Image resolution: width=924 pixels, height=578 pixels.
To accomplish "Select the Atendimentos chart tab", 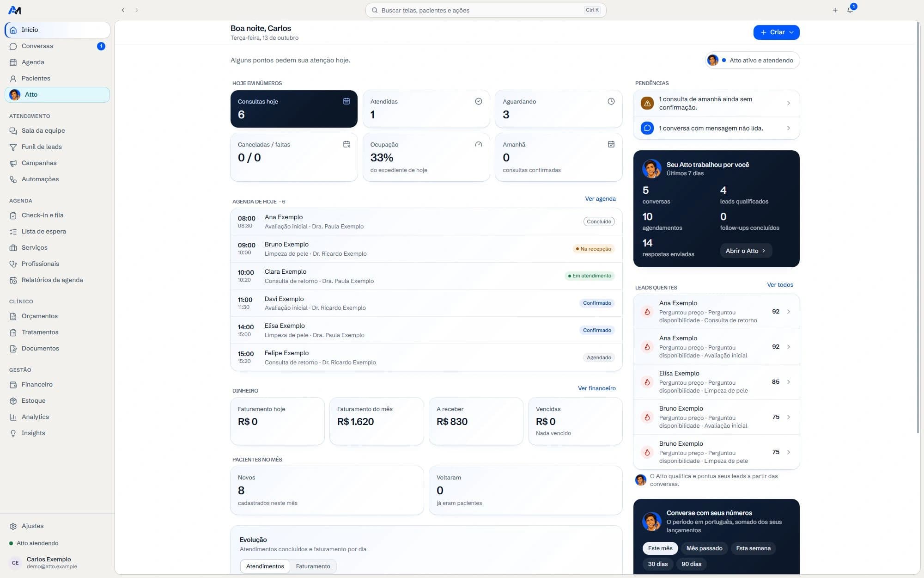I will click(265, 566).
